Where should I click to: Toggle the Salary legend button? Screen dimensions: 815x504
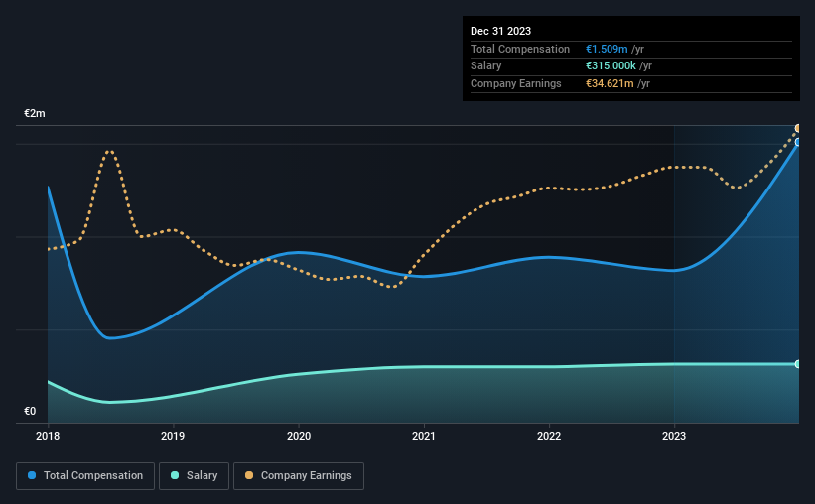tap(194, 476)
